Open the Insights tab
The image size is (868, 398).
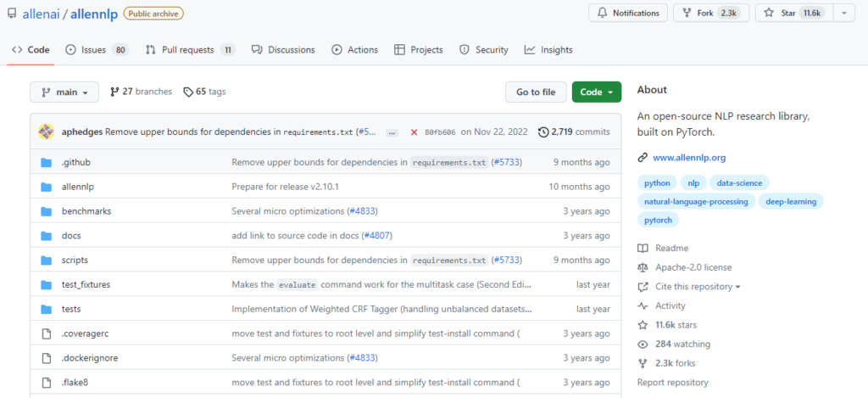click(548, 50)
